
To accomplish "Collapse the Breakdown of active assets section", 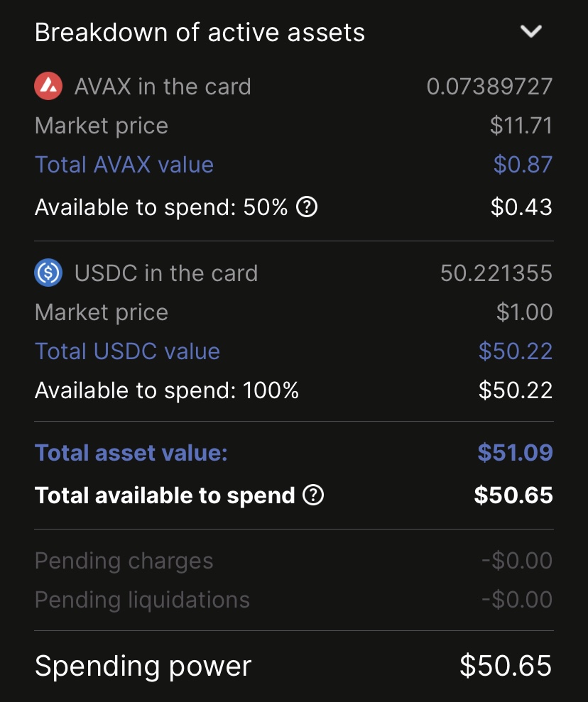I will [x=530, y=32].
